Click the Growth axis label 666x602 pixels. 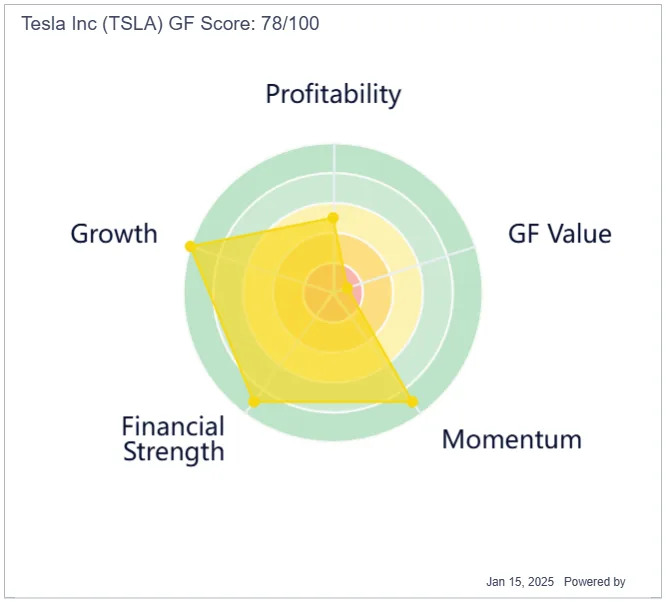(x=114, y=234)
